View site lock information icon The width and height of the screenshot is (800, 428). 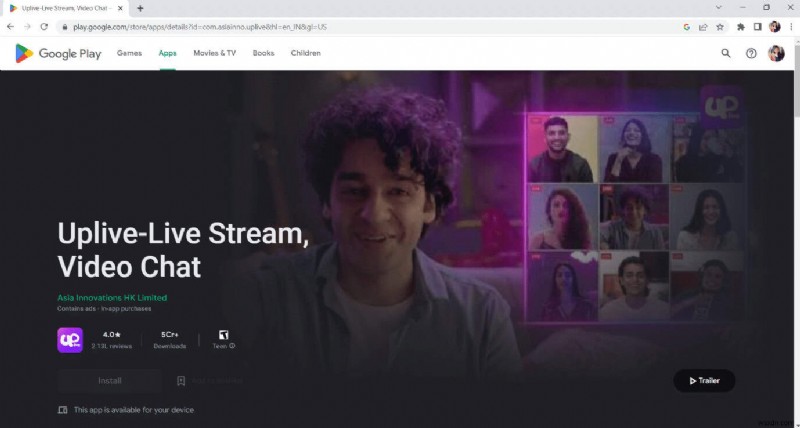click(x=64, y=27)
